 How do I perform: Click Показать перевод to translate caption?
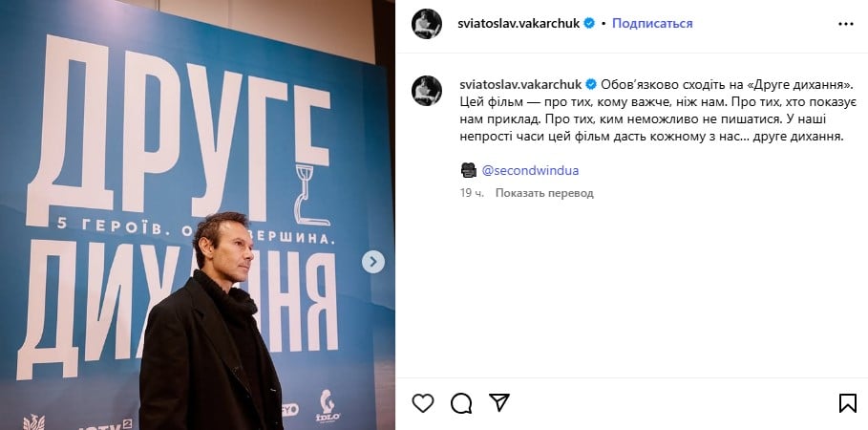tap(544, 193)
